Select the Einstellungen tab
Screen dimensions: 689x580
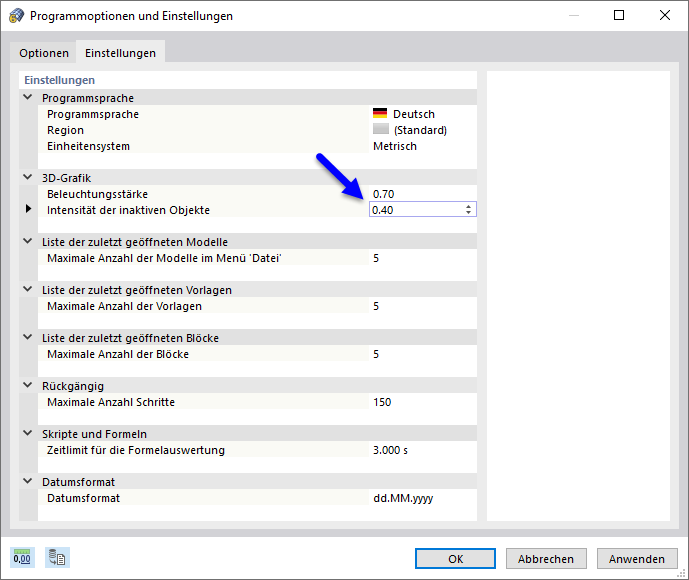[120, 53]
